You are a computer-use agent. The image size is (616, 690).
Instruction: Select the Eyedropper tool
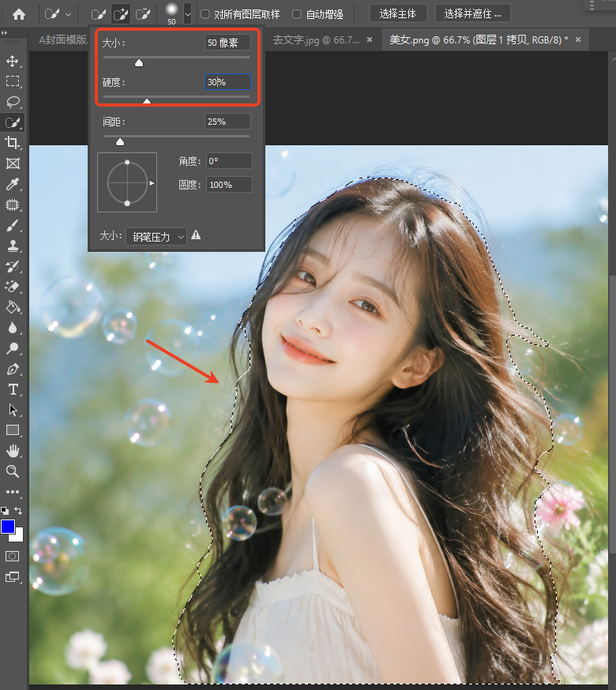click(13, 185)
